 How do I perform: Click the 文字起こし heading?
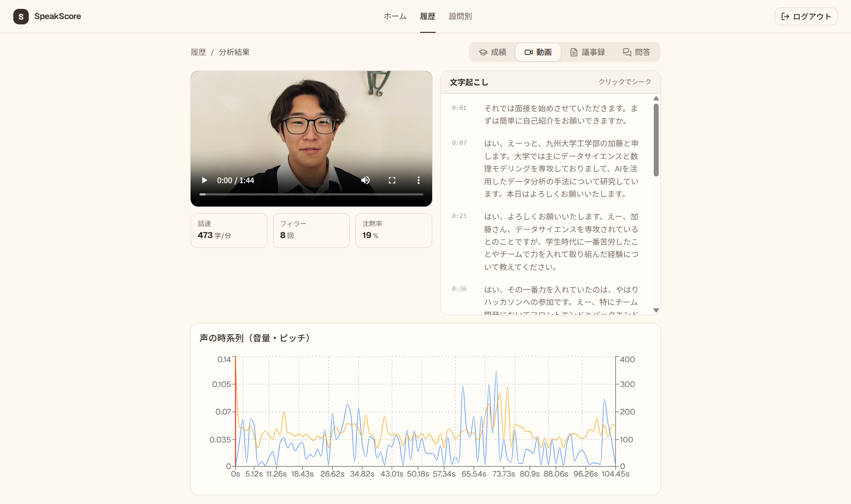[469, 82]
